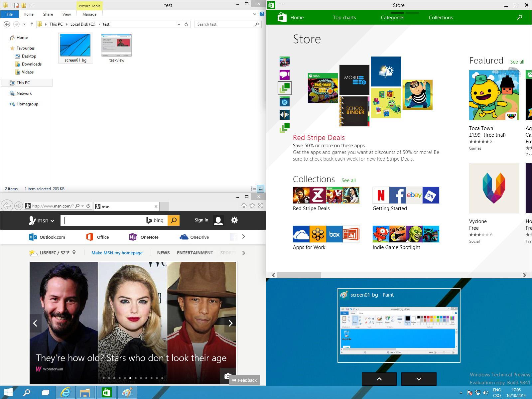
Task: Expand the hidden icons tray arrow
Action: coord(461,392)
